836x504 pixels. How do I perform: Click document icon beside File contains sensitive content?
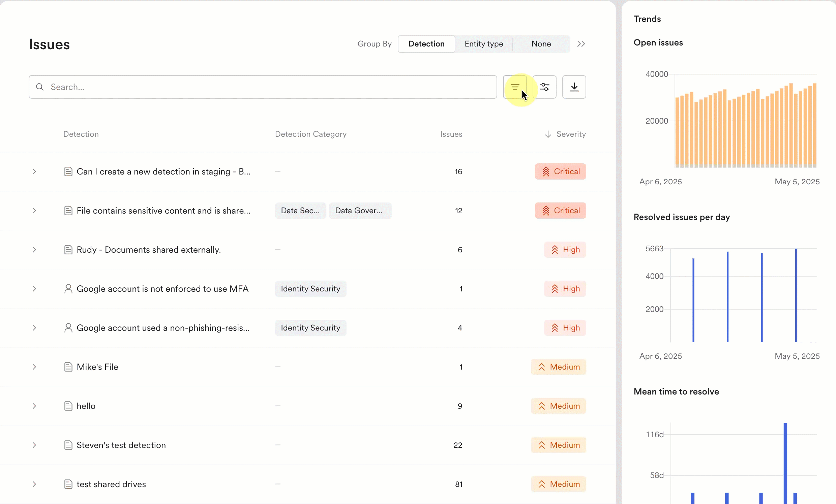click(x=68, y=211)
